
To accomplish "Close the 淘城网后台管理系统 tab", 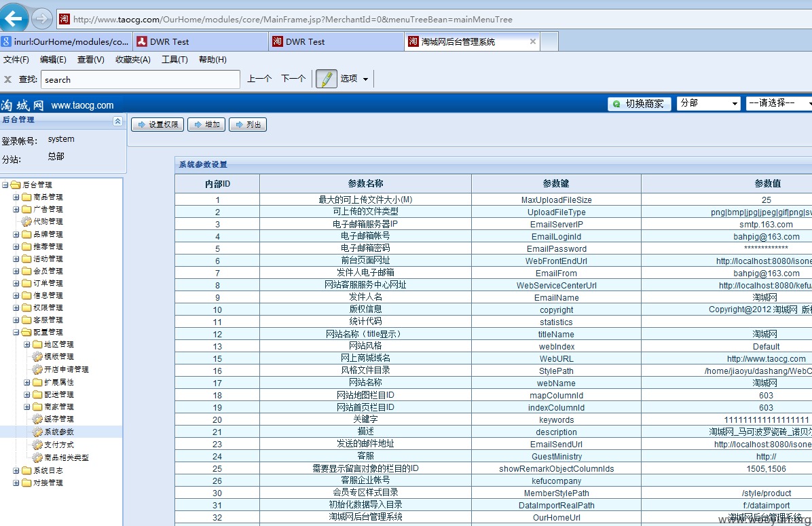I will tap(532, 41).
